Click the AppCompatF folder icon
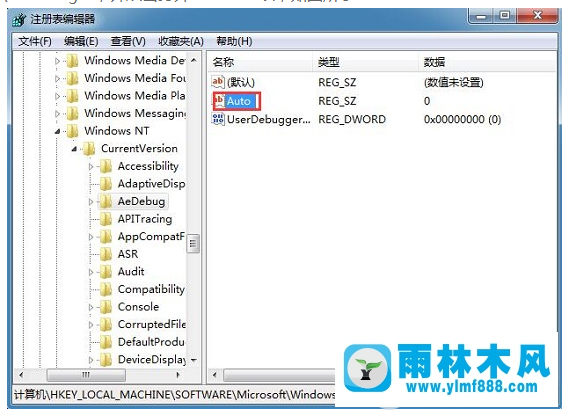Screen dimensions: 563x412 [x=106, y=237]
